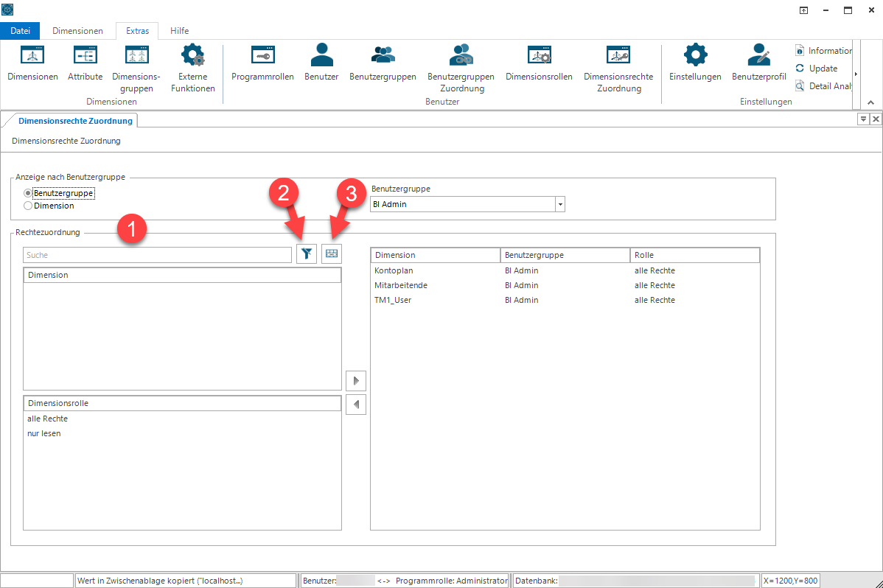Click the remove left arrow button
Viewport: 883px width, 588px height.
(356, 405)
